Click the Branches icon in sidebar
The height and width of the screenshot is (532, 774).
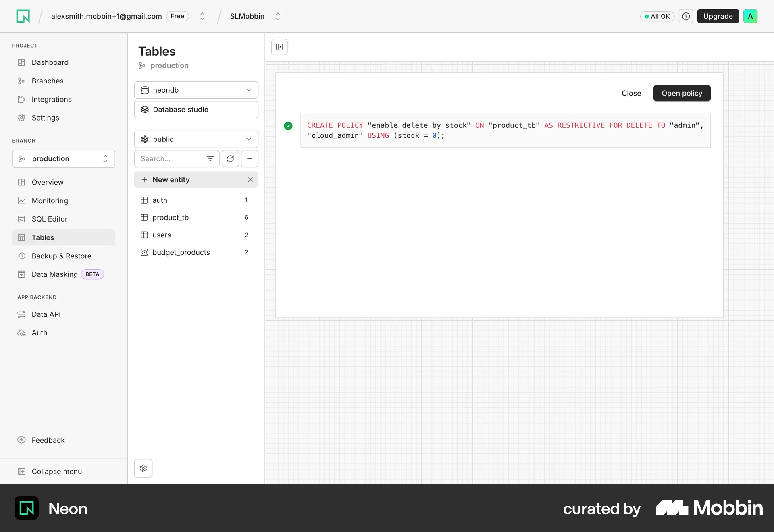21,81
